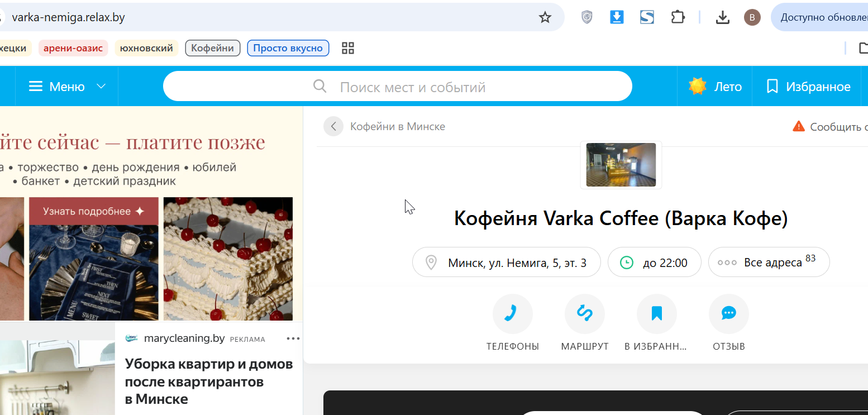Focus the Поиск мест и событий search field
868x415 pixels.
click(398, 87)
